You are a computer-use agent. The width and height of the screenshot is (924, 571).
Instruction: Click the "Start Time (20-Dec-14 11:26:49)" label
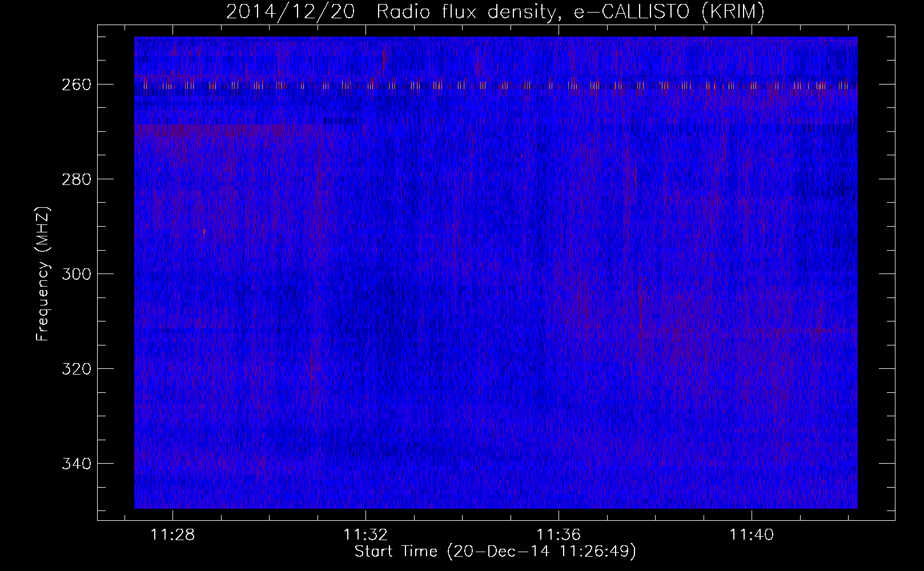pos(495,552)
